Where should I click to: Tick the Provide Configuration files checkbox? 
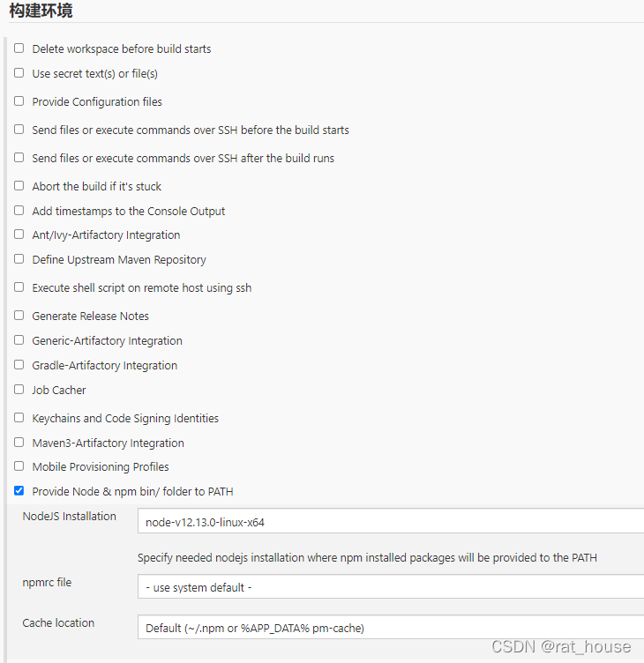[x=19, y=101]
